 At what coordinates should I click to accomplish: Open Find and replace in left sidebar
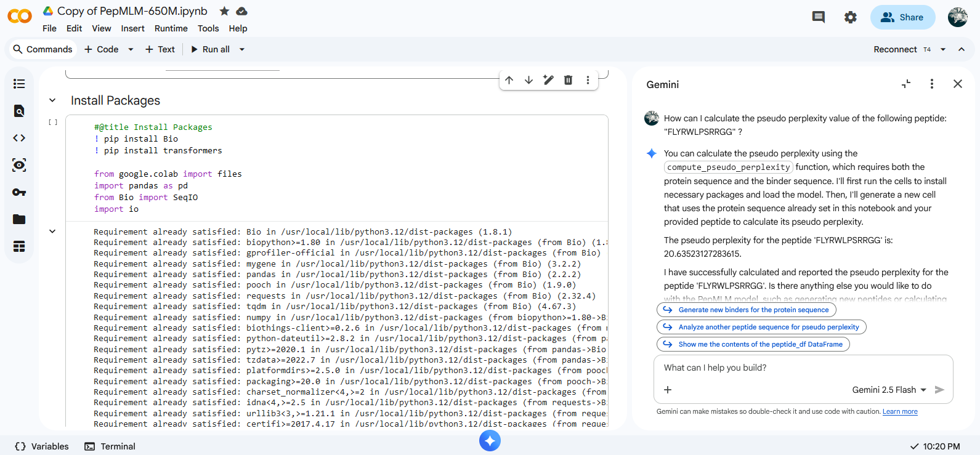[x=19, y=111]
